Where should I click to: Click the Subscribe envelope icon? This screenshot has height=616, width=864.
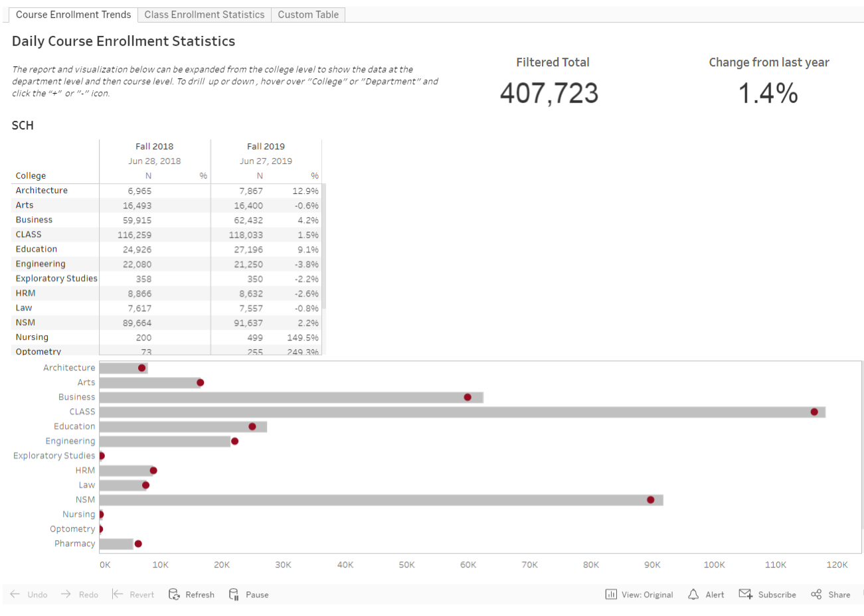point(745,594)
